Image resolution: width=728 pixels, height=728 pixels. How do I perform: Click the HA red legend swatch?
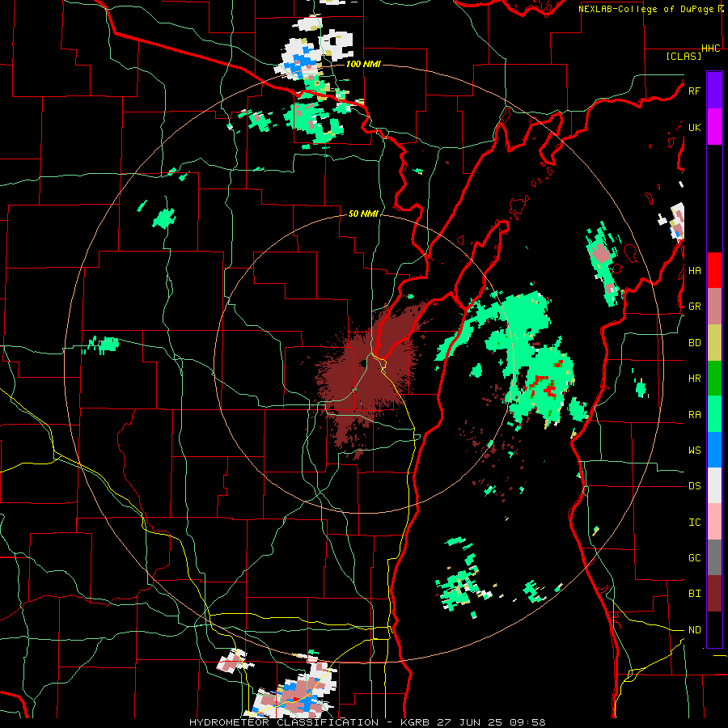pyautogui.click(x=714, y=270)
